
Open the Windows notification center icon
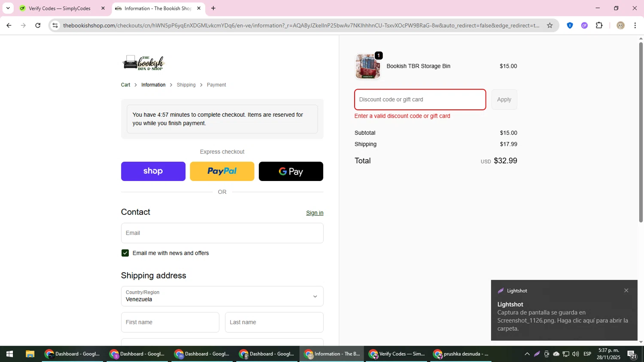(632, 354)
